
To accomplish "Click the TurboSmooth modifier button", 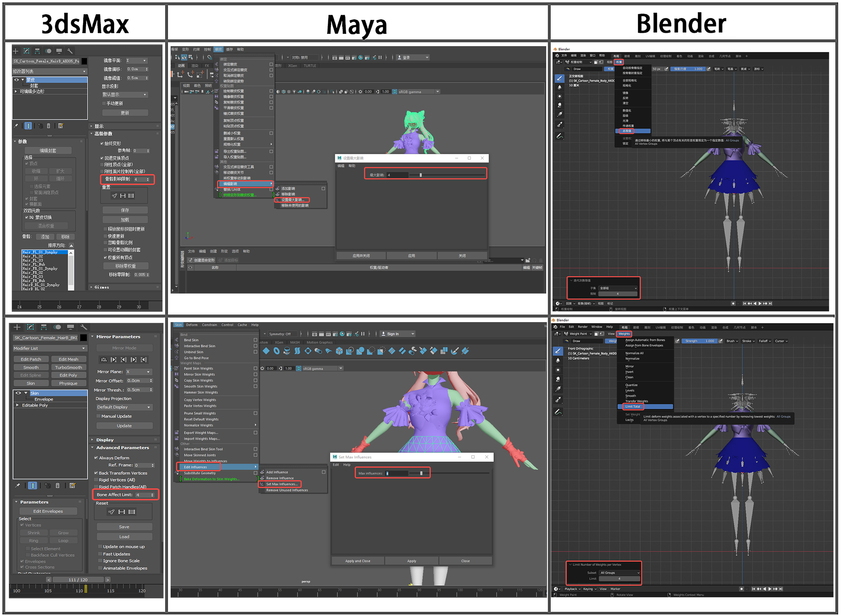I will pos(68,368).
